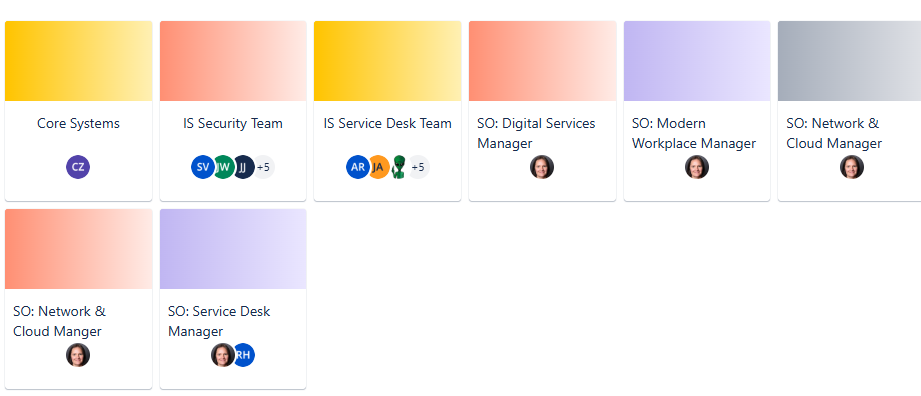The image size is (921, 396).
Task: Click the coral banner of IS Security Team card
Action: click(x=233, y=61)
